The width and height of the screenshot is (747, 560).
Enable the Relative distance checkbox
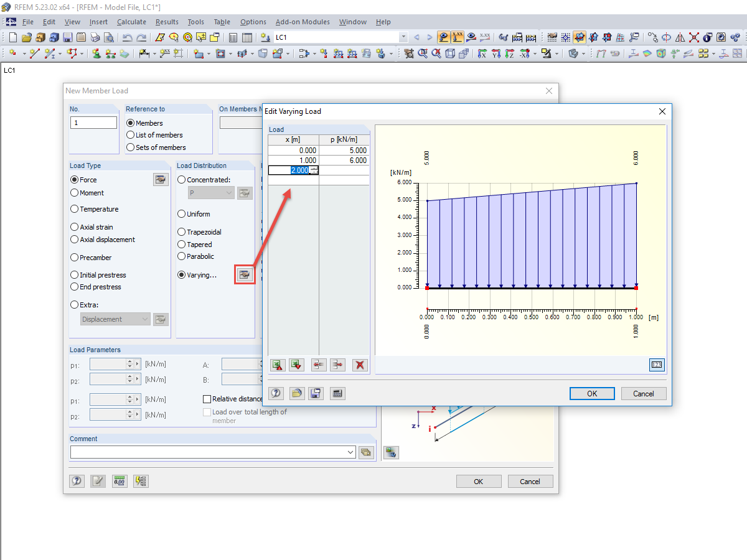click(x=207, y=399)
